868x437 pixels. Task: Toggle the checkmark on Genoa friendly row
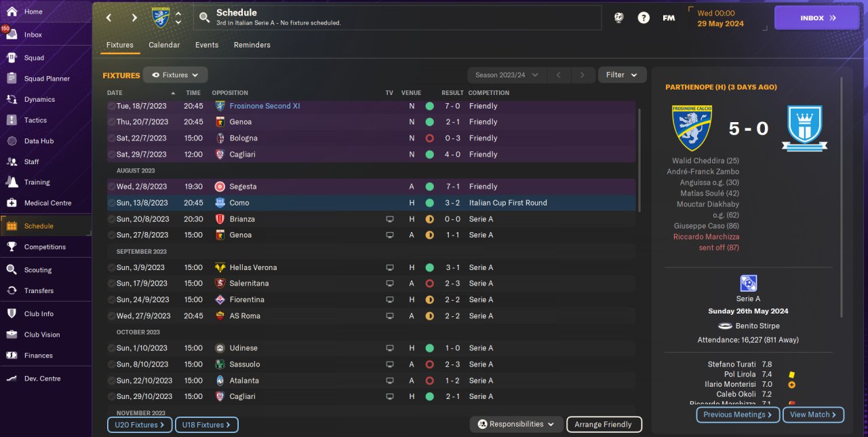coord(111,122)
